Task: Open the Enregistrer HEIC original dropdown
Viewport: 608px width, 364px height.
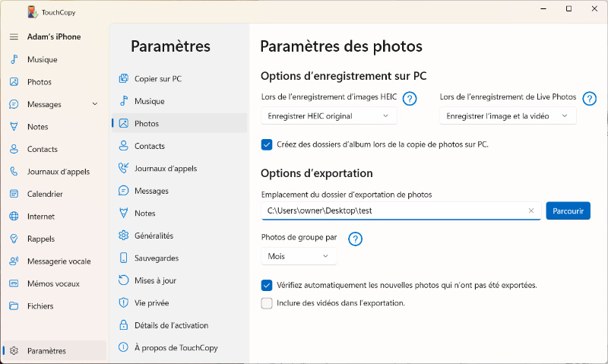Action: (328, 116)
